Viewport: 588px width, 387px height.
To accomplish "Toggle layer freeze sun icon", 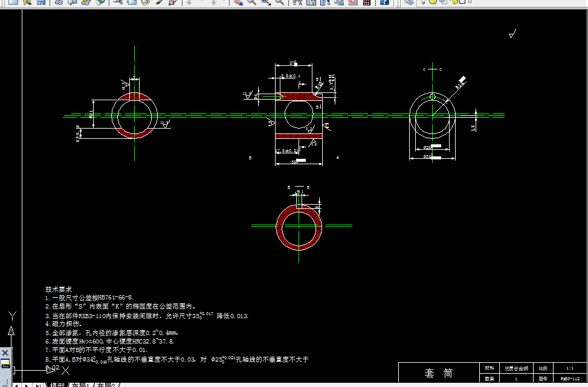I will coord(433,4).
